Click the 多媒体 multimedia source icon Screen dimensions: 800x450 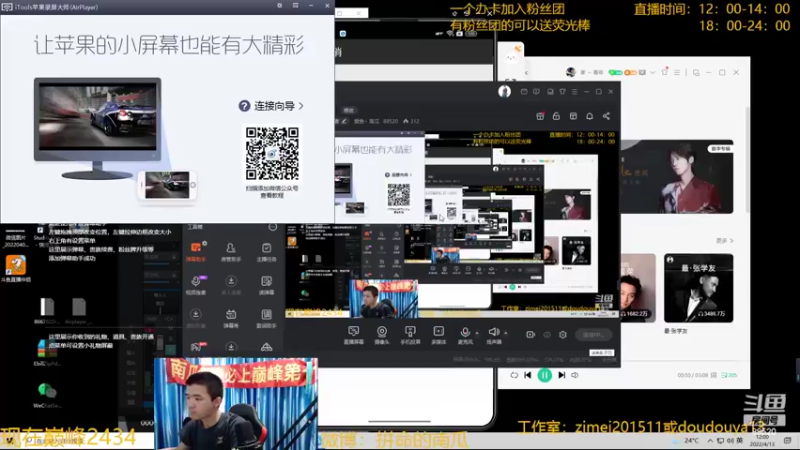(x=438, y=335)
